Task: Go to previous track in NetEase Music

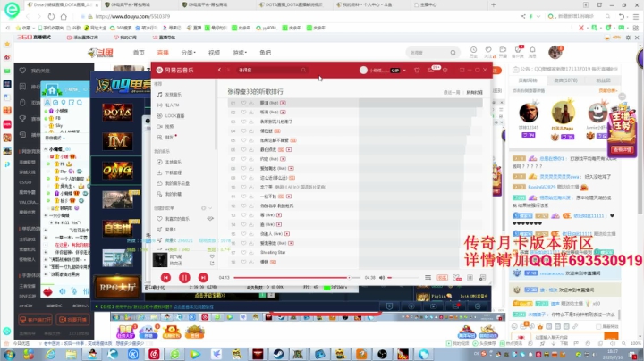Action: 165,278
